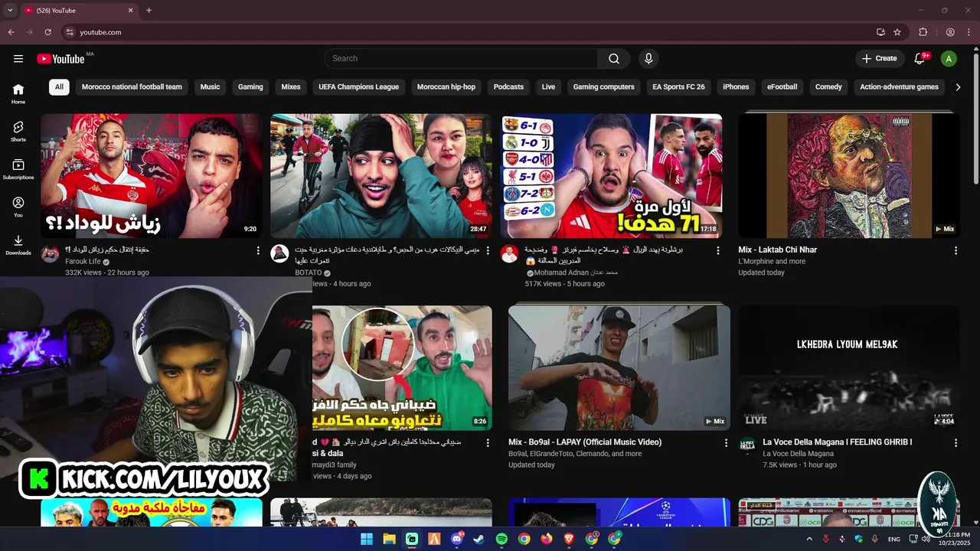Viewport: 980px width, 551px height.
Task: Open the browser three-dot menu
Action: tap(969, 32)
